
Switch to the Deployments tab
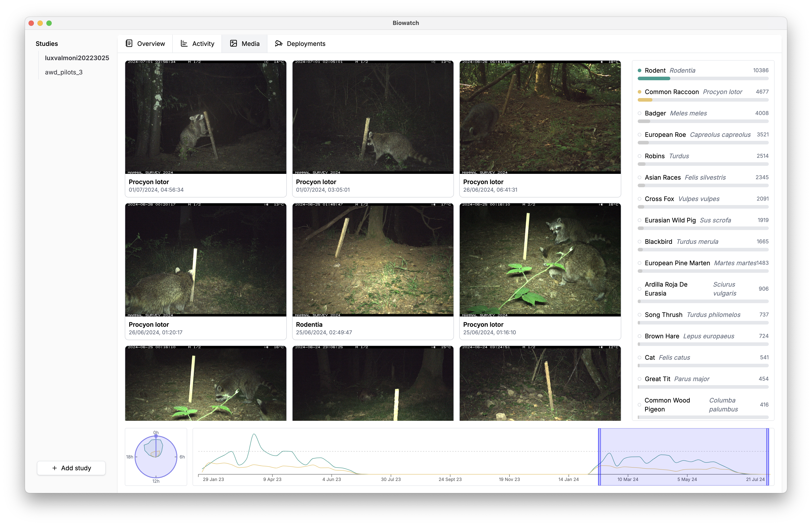[306, 44]
